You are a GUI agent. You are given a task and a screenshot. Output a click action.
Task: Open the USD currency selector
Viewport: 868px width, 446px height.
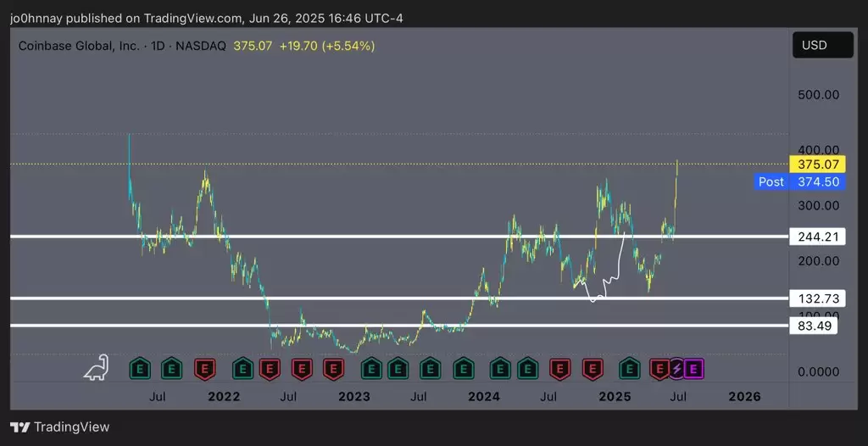click(822, 45)
